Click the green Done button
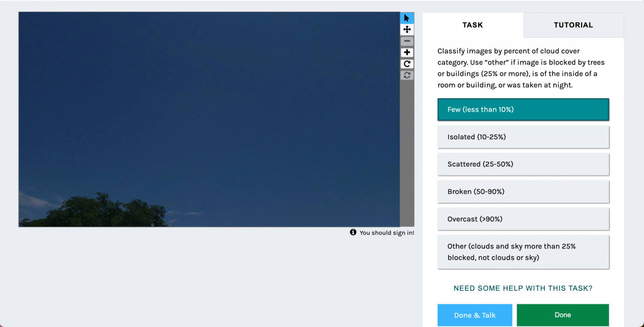Image resolution: width=644 pixels, height=327 pixels. (562, 315)
